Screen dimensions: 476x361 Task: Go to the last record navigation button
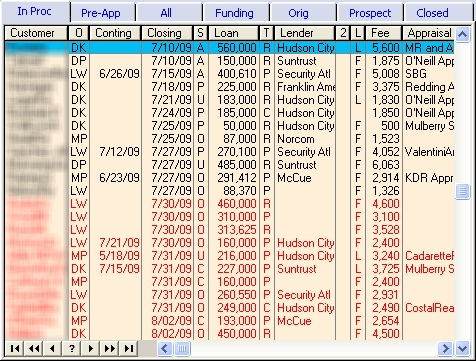point(129,349)
